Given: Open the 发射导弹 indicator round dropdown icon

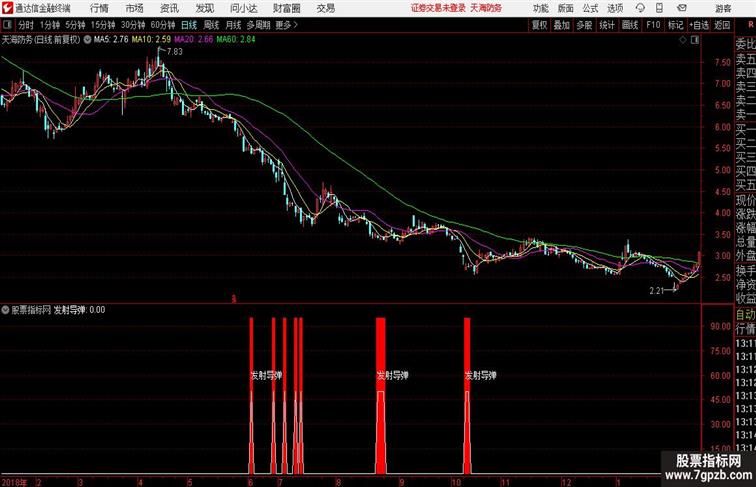Looking at the screenshot, I should coord(5,310).
